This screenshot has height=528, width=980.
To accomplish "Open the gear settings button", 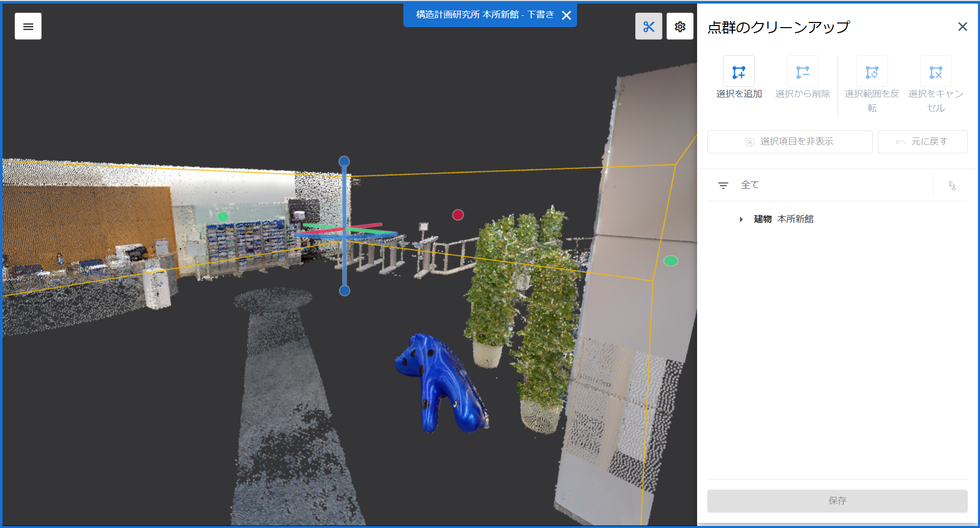I will tap(680, 27).
